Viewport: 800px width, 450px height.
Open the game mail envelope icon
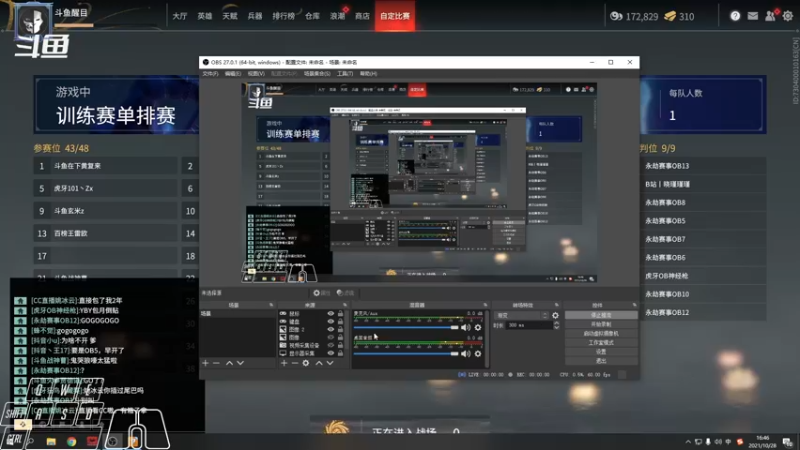[753, 16]
